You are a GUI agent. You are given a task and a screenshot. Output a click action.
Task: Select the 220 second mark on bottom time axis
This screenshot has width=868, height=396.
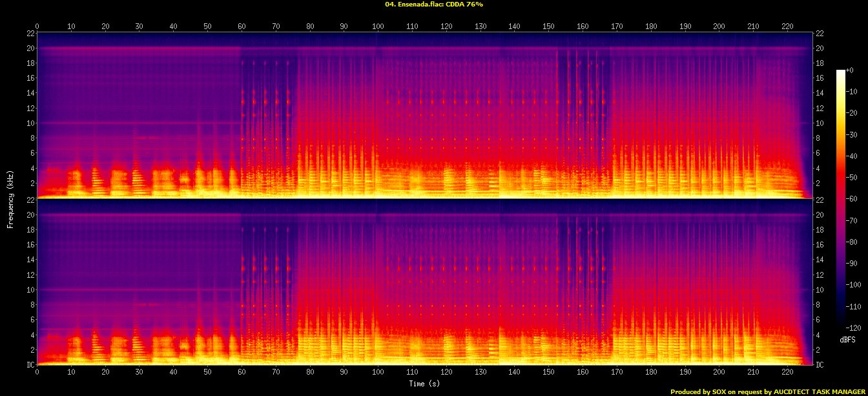tap(787, 372)
